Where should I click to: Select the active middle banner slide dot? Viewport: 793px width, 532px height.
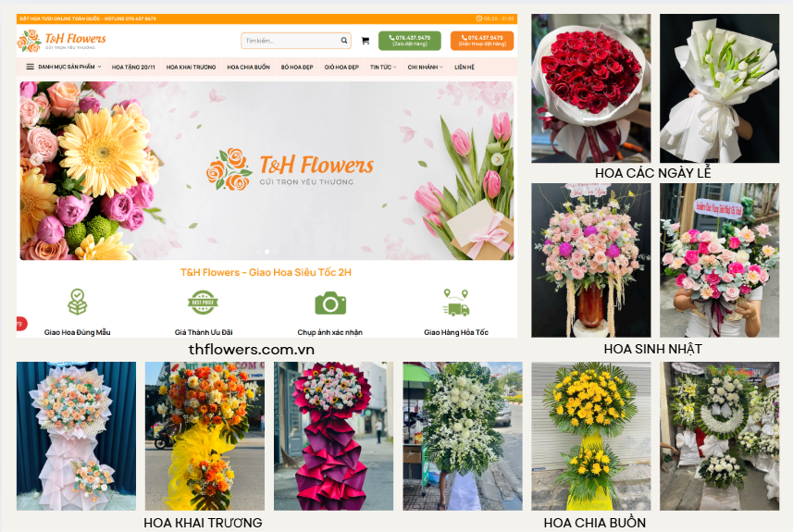(267, 252)
